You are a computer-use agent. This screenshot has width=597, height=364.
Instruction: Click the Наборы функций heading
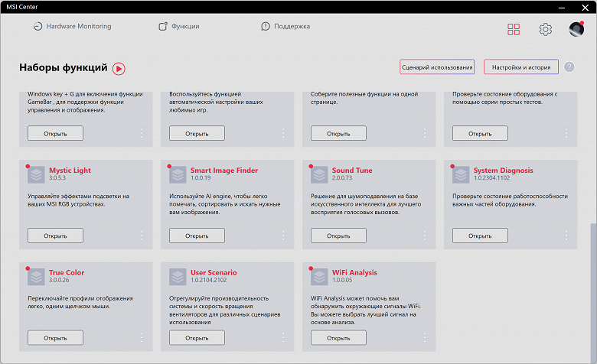click(x=64, y=68)
